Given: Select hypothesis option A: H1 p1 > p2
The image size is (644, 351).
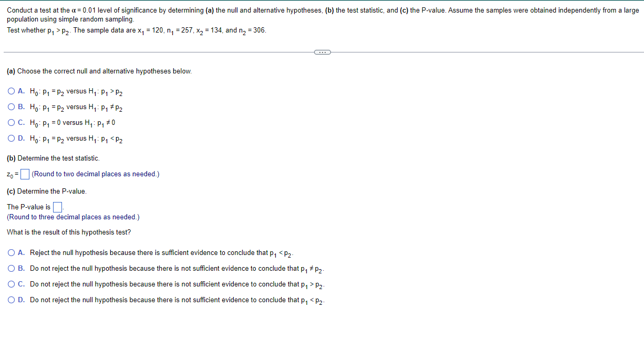Looking at the screenshot, I should point(12,91).
